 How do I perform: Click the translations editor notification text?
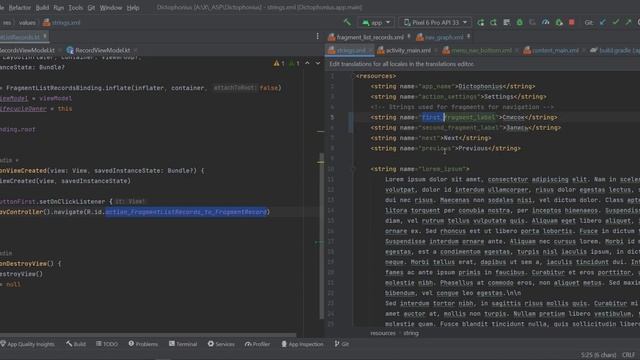click(x=402, y=64)
